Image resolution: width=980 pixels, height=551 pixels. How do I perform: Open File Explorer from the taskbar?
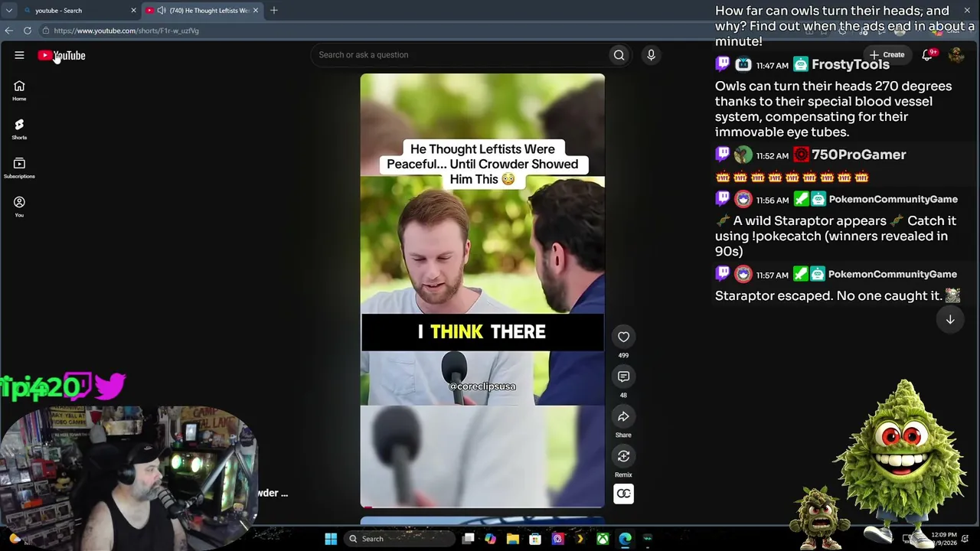[x=513, y=539]
